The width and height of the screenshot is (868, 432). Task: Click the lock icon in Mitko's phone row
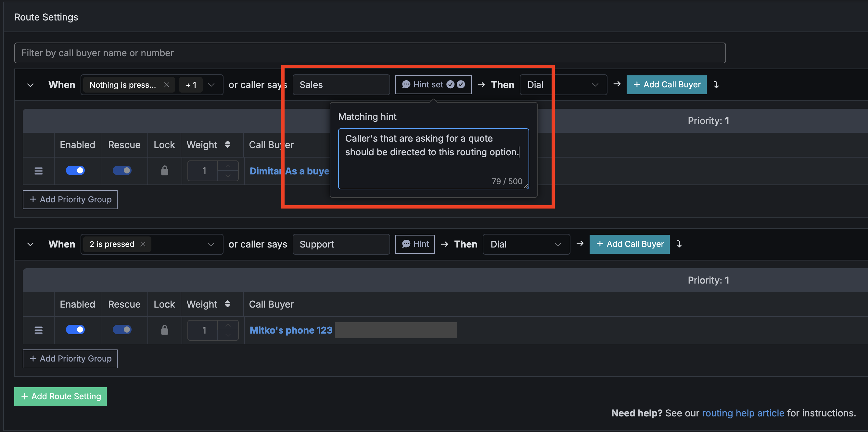[x=164, y=330]
